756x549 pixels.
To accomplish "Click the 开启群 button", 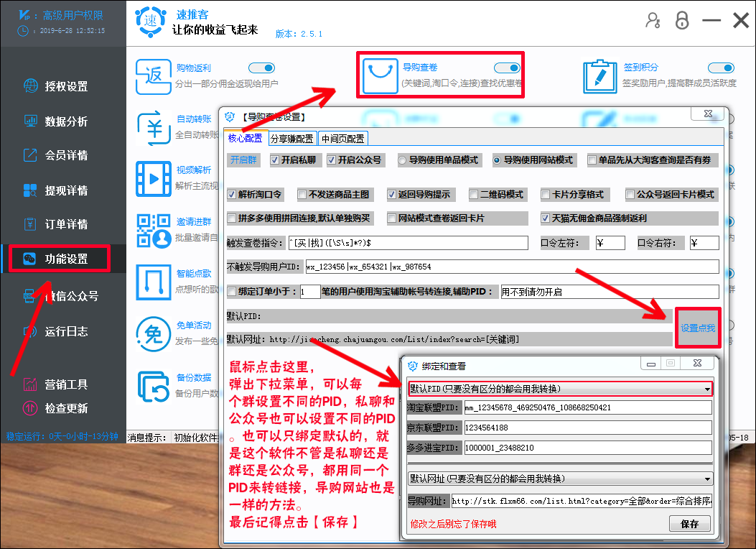I will (x=243, y=160).
